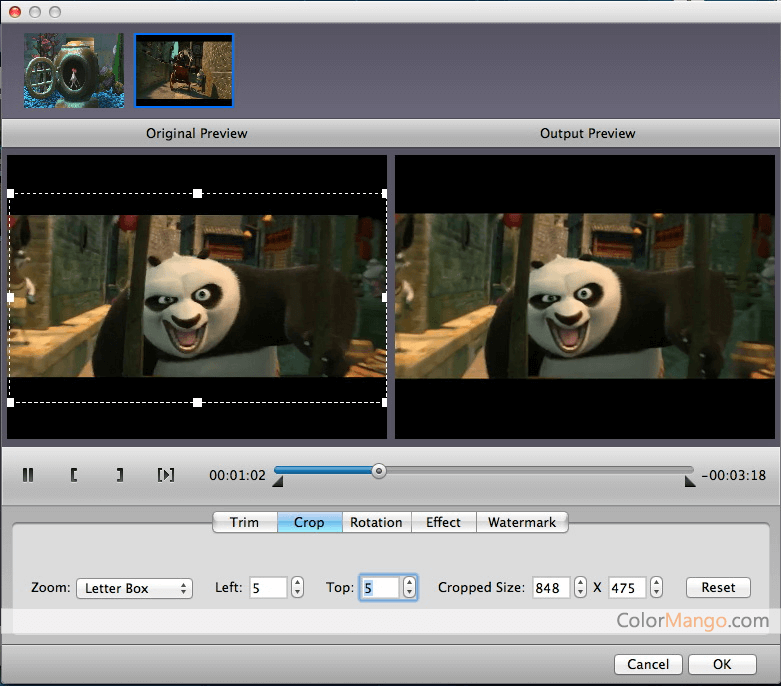Click the Output Preview video pane

[x=585, y=297]
